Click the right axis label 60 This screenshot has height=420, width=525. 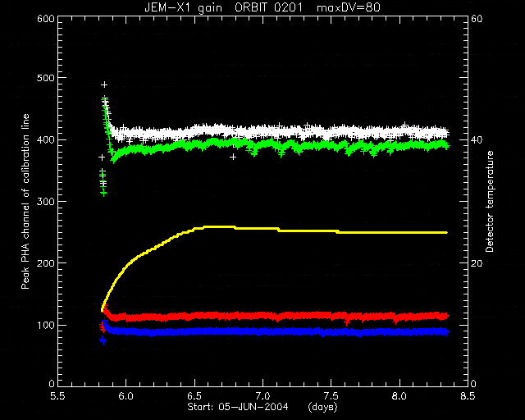[x=477, y=19]
